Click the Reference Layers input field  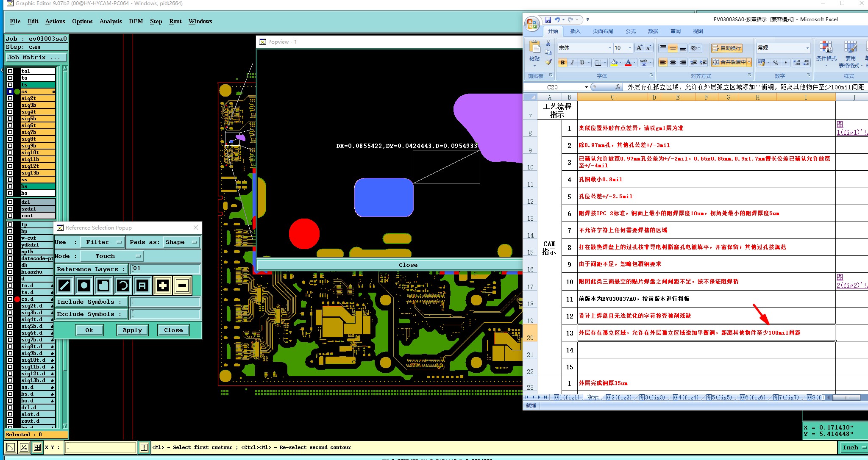tap(165, 269)
